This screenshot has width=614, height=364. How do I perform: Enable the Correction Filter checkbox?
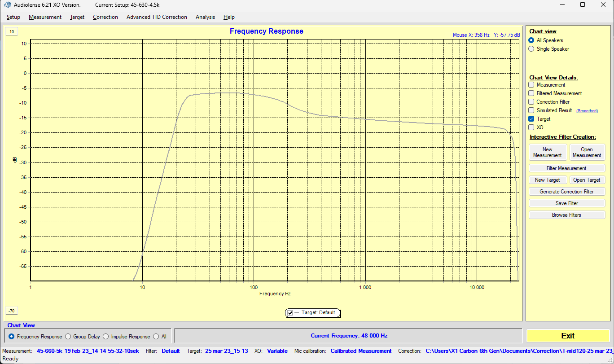(x=531, y=102)
